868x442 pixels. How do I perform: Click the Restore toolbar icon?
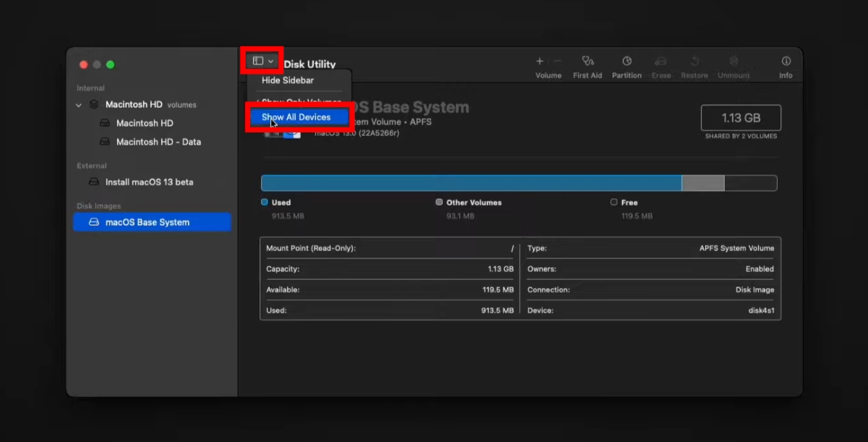(694, 64)
